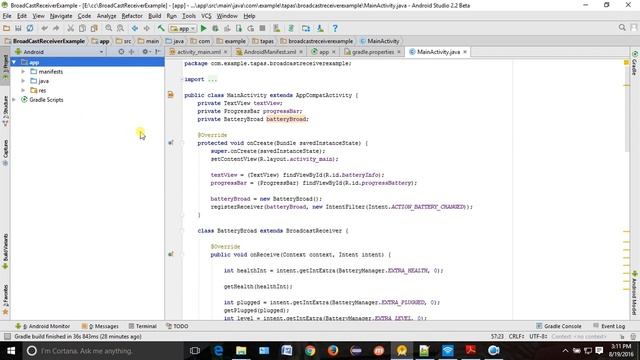
Task: Open the Event Log
Action: [x=609, y=326]
